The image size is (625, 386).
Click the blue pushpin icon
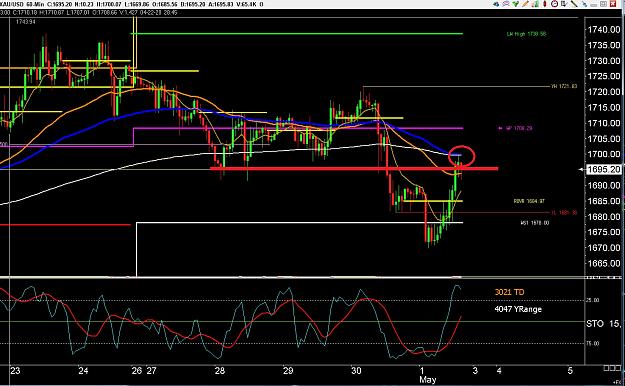[x=584, y=4]
